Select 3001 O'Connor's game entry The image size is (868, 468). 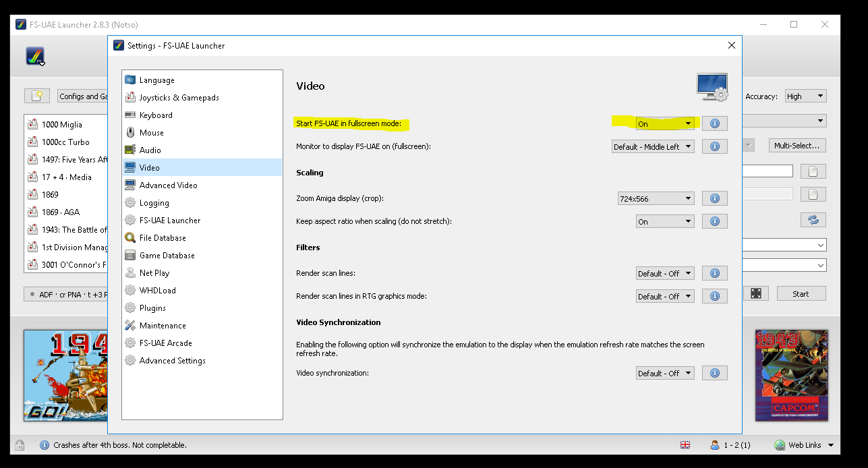click(x=66, y=265)
